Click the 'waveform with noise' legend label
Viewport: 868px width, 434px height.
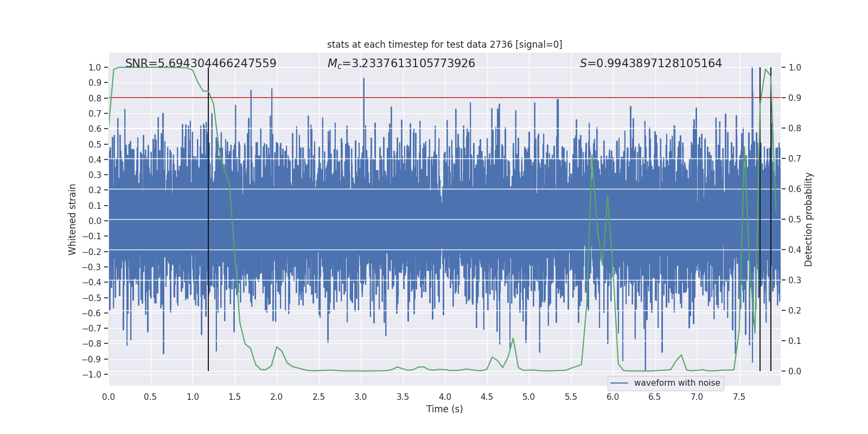677,383
